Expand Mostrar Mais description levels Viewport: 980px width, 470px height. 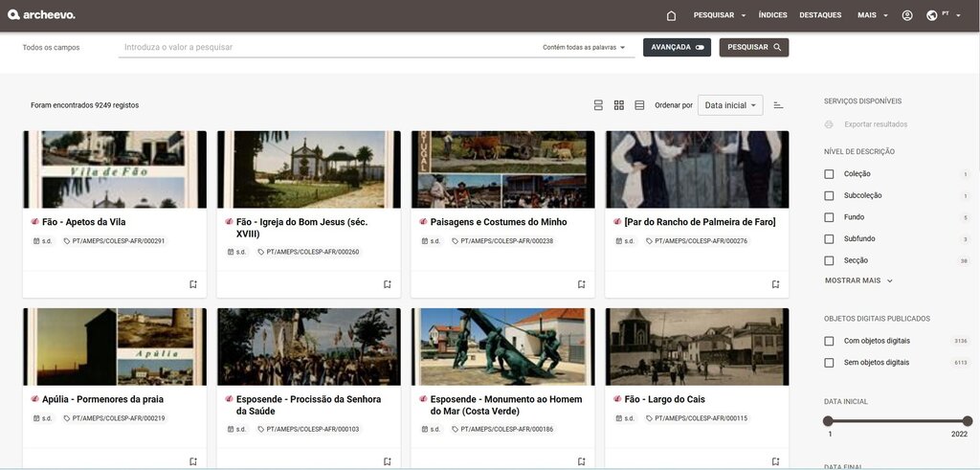(858, 280)
